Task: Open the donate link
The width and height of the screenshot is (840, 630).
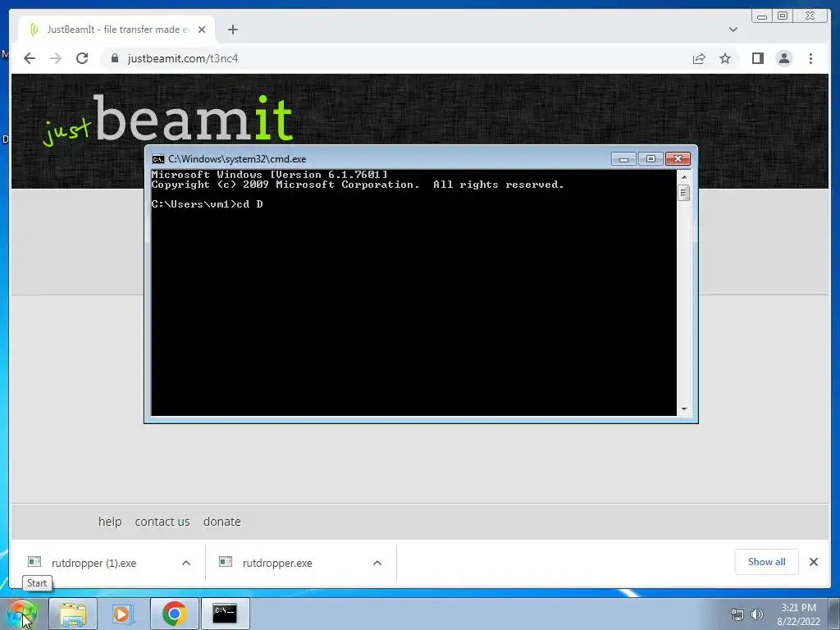Action: 221,521
